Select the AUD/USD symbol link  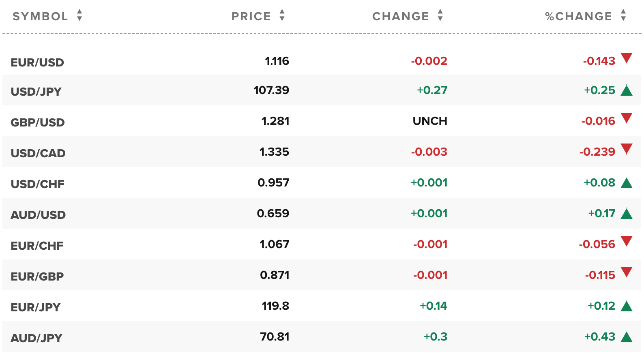38,215
